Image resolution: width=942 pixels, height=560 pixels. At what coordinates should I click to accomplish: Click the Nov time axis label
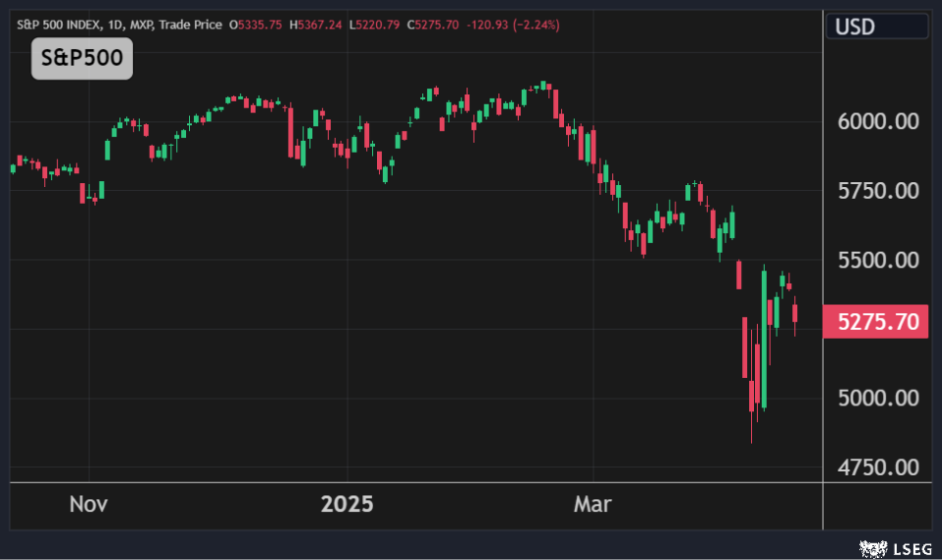89,504
